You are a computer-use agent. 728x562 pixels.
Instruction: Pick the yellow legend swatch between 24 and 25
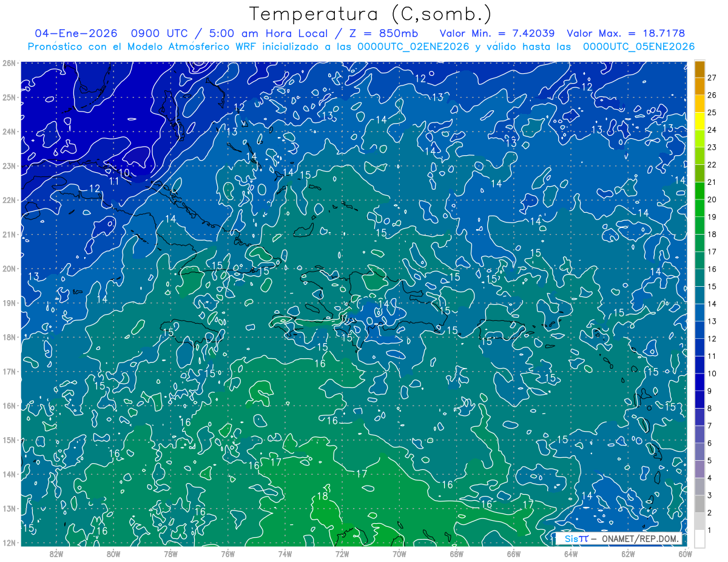[699, 121]
